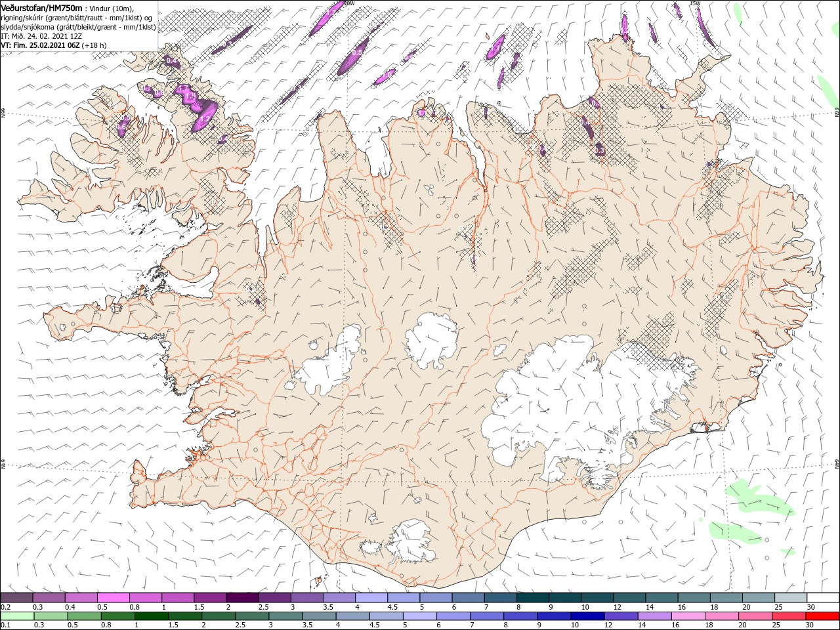The height and width of the screenshot is (630, 840).
Task: Click the 10 deep blue swatch in the lower scale
Action: click(x=587, y=616)
